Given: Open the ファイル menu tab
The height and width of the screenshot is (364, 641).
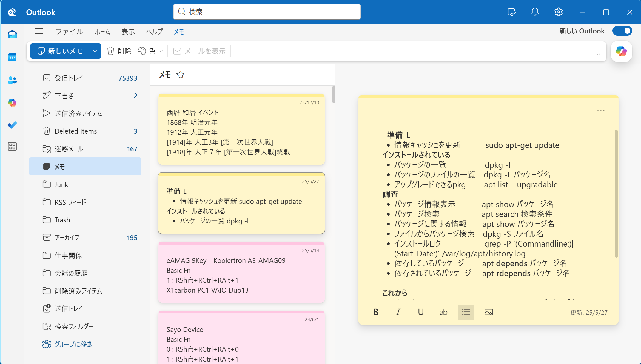Looking at the screenshot, I should point(69,32).
